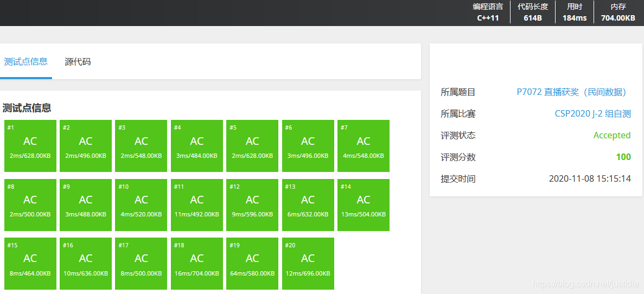The image size is (644, 294).
Task: Open the 源代码 tab
Action: 78,62
